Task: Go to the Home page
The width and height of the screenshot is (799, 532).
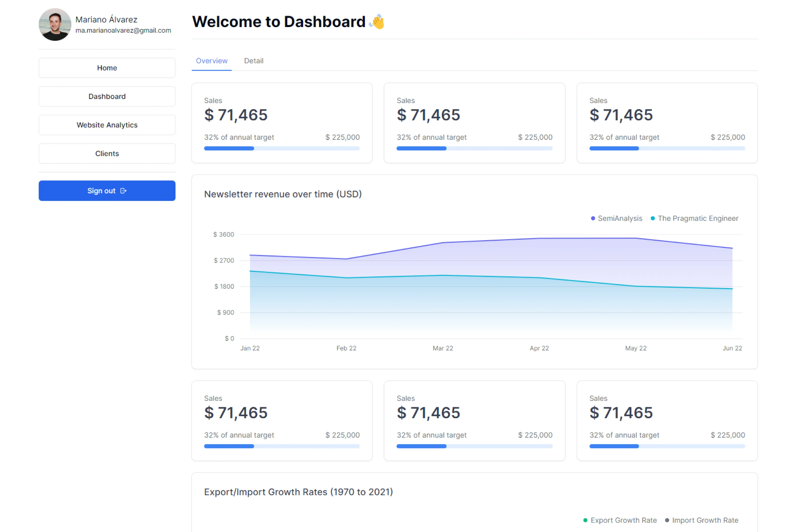Action: pyautogui.click(x=107, y=68)
